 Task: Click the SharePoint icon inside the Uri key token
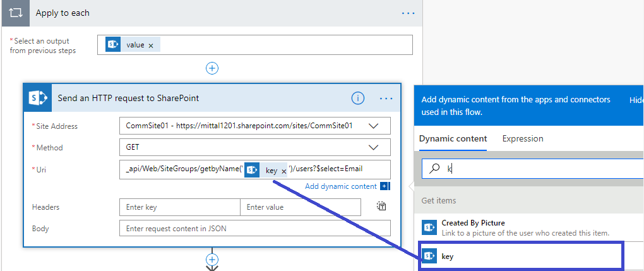pyautogui.click(x=252, y=171)
